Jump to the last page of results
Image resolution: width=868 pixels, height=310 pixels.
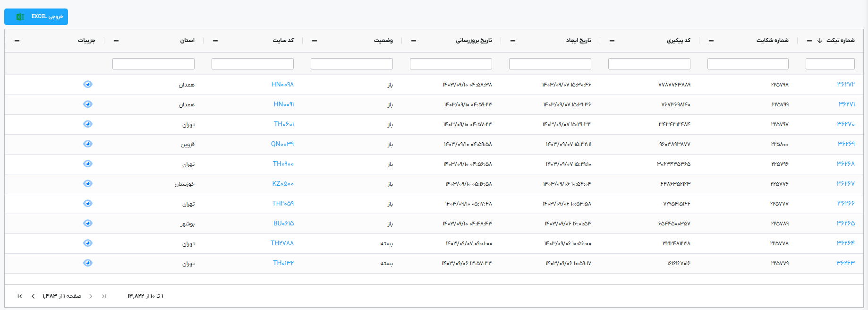tap(20, 296)
